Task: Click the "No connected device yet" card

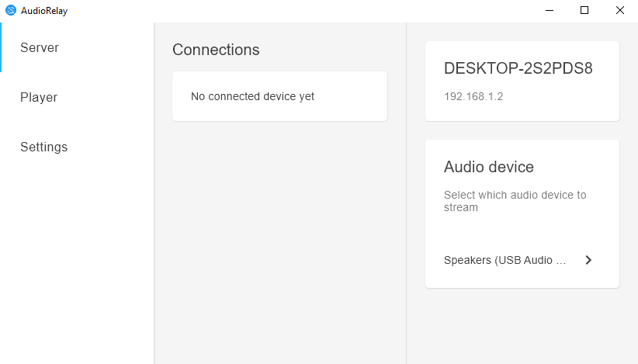Action: pyautogui.click(x=279, y=96)
